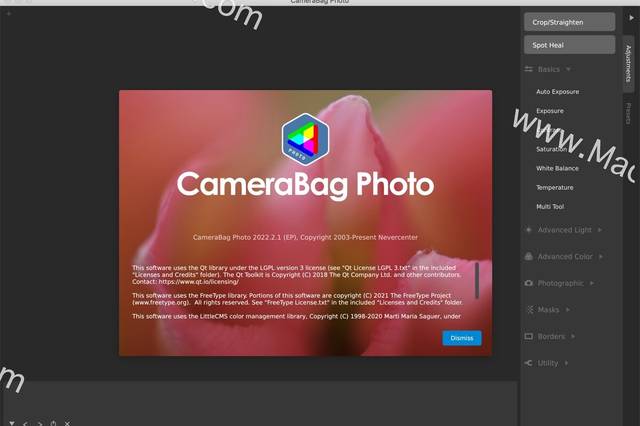Screen dimensions: 640x426
Task: Click the X icon in bottom tray
Action: pos(67,424)
